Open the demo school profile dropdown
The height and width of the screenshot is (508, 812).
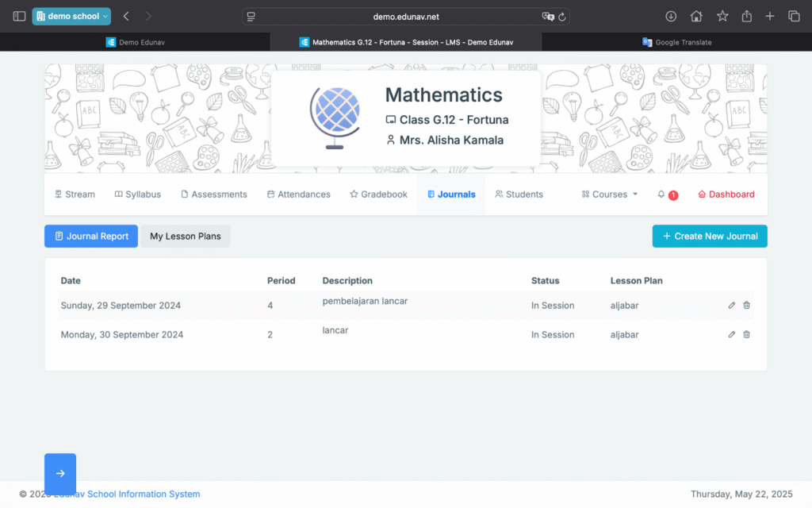click(x=71, y=16)
